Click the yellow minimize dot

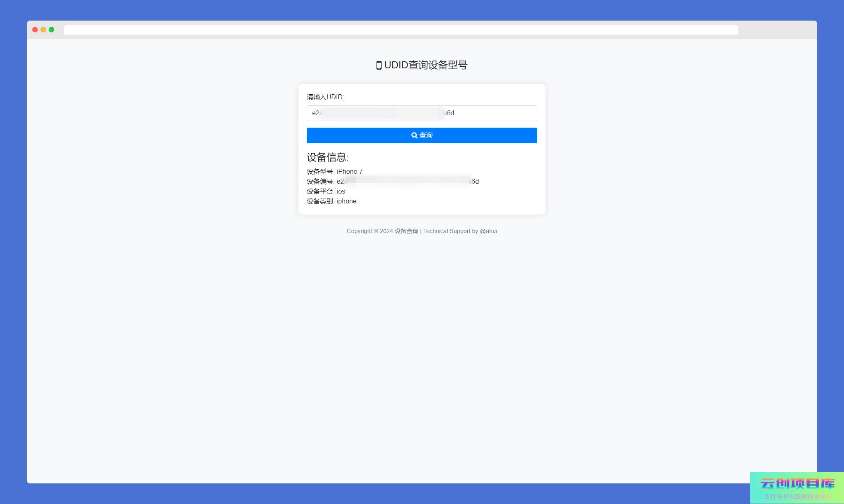(43, 30)
